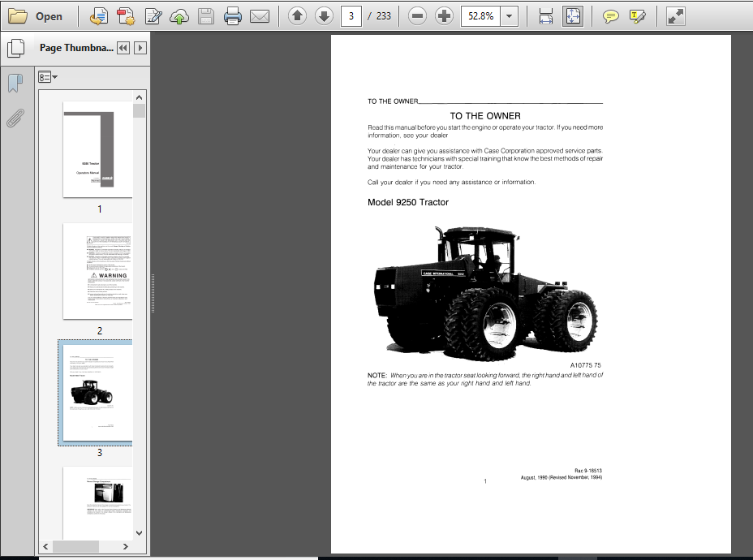The height and width of the screenshot is (560, 753).
Task: Click the zoom percentage field 52.8%
Action: coord(480,16)
